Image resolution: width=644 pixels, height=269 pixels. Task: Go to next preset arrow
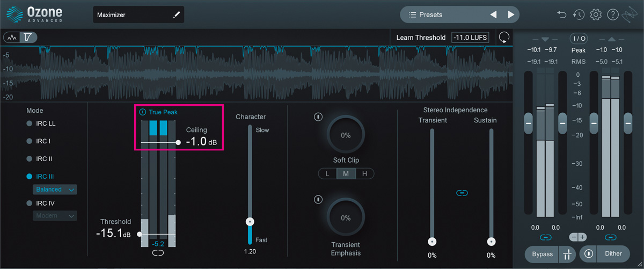pyautogui.click(x=511, y=14)
